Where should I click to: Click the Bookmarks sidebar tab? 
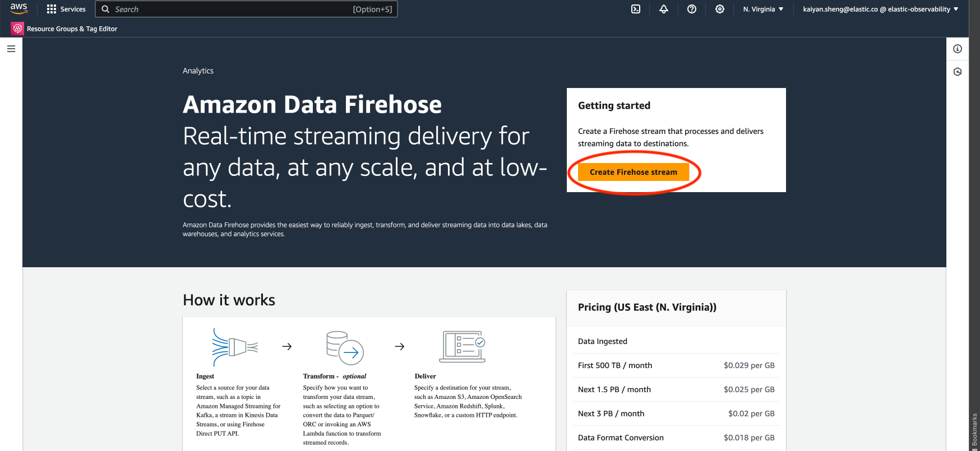pos(974,431)
